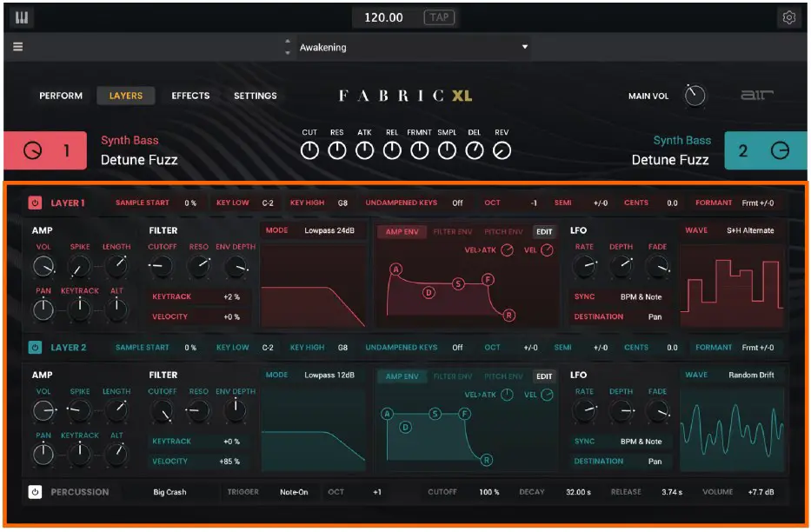Click the RES macro knob

tap(336, 151)
